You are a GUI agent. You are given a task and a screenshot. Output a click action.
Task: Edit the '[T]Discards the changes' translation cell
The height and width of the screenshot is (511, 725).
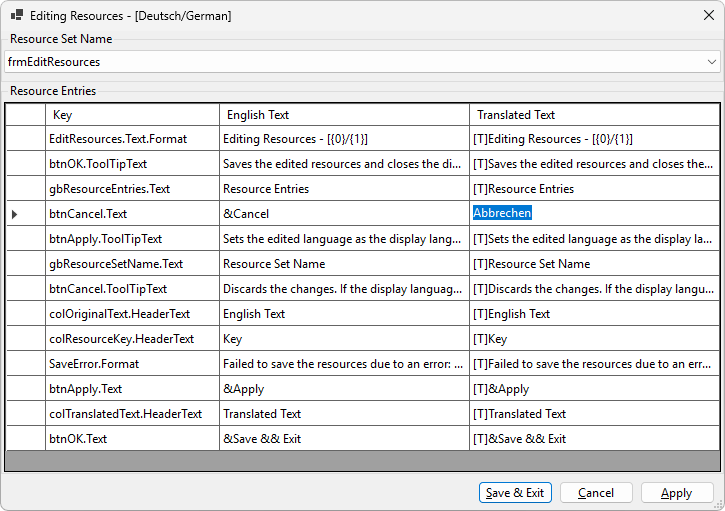[x=595, y=289]
